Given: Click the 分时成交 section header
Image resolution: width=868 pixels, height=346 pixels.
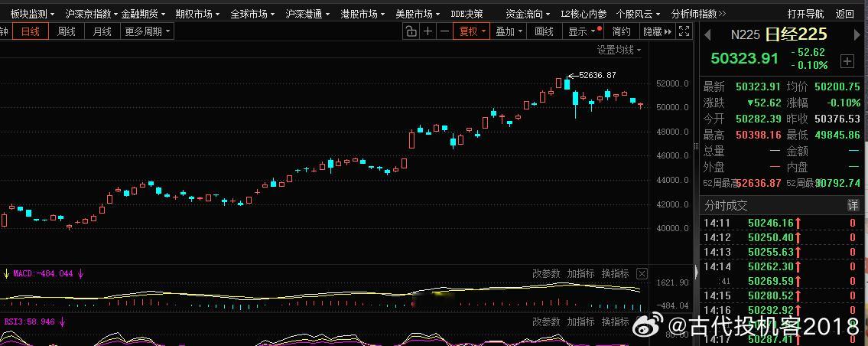Looking at the screenshot, I should coord(726,205).
